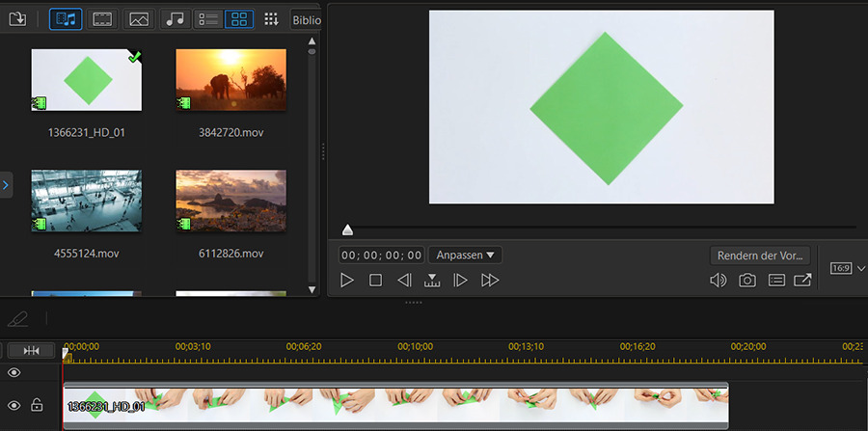The height and width of the screenshot is (431, 868).
Task: Click the timeline pencil edit tool icon
Action: pos(18,319)
